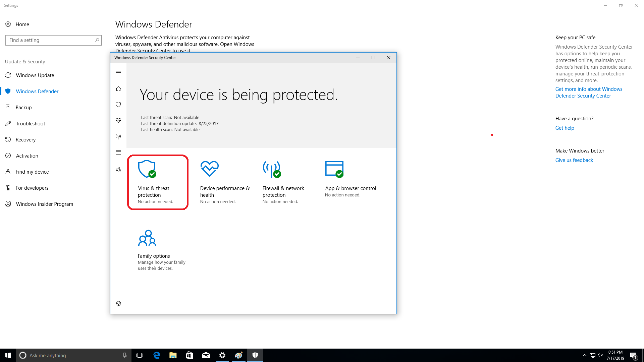
Task: Click Cortana Ask me anything box
Action: pos(74,355)
